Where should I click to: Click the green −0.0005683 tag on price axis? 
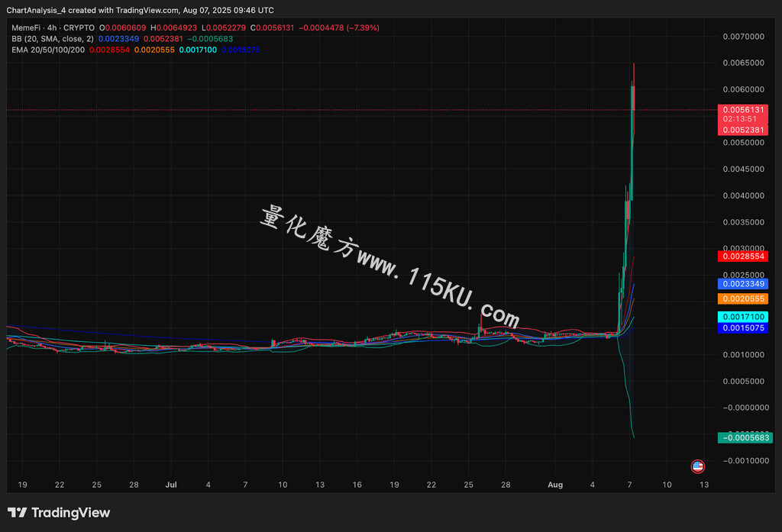(x=745, y=438)
